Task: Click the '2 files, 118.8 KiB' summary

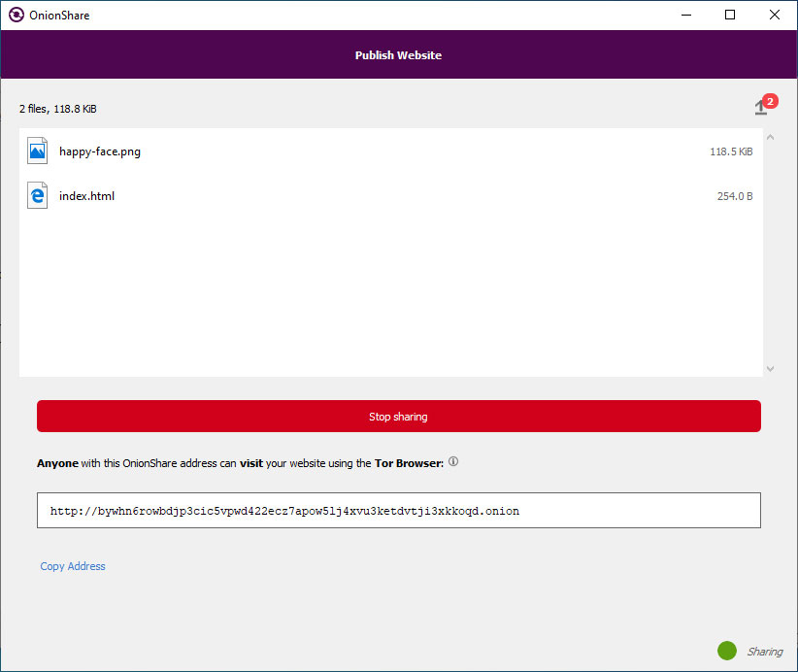Action: 58,109
